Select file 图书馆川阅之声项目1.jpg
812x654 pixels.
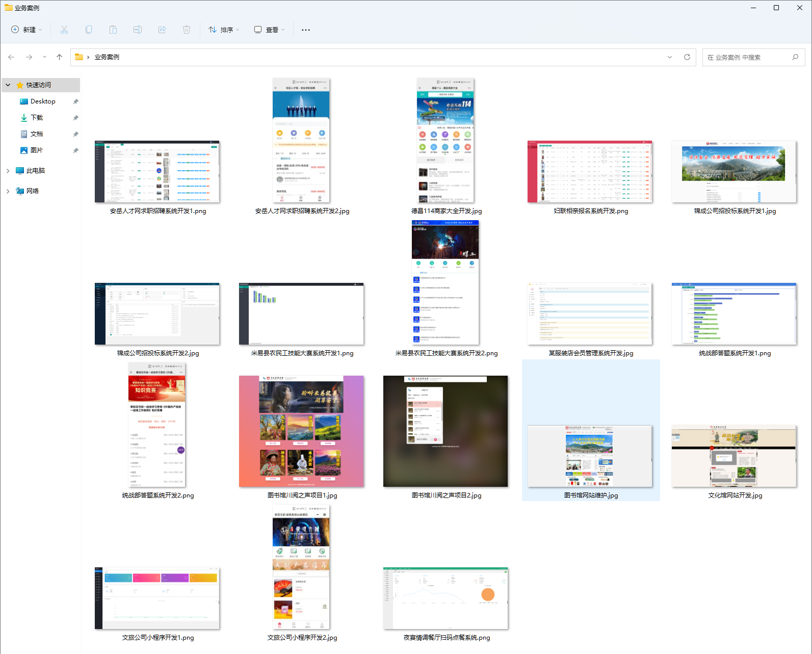click(x=301, y=431)
